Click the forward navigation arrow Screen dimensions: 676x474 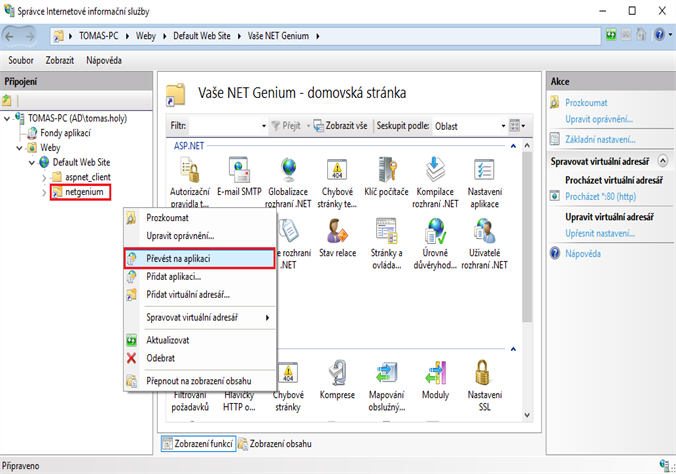pos(29,36)
